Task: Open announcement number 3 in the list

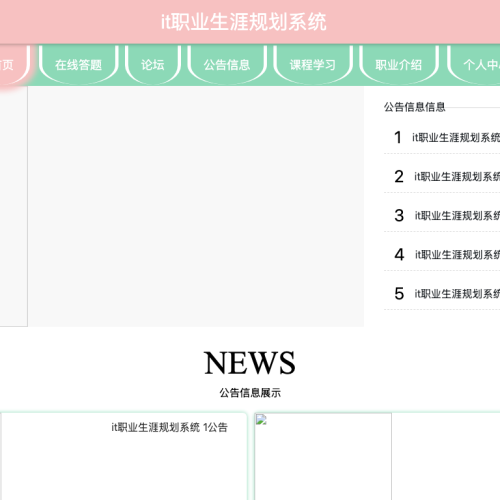Action: pyautogui.click(x=442, y=215)
